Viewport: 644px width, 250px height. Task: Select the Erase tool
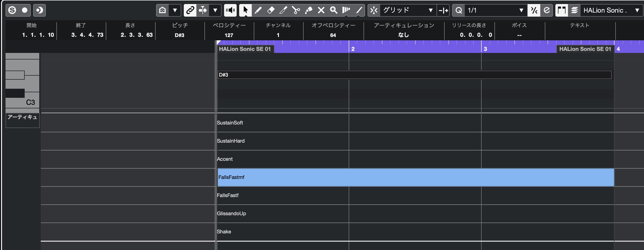(271, 10)
